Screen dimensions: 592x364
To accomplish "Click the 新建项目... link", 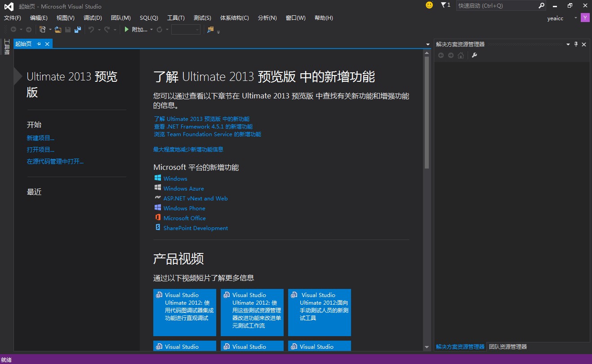I will tap(40, 138).
